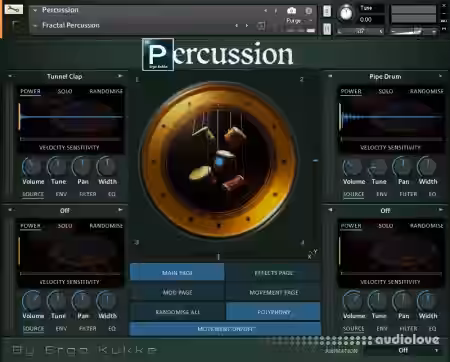The width and height of the screenshot is (450, 362).
Task: Select previous sample for Pipe Drum slot
Action: (x=330, y=76)
